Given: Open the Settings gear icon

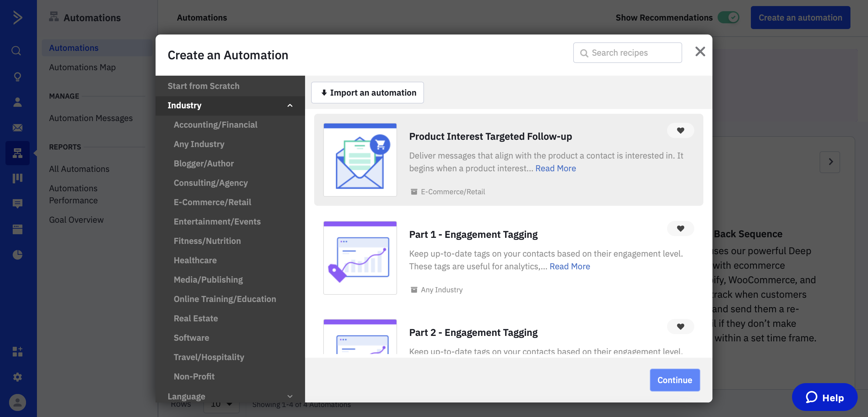Looking at the screenshot, I should coord(17,377).
